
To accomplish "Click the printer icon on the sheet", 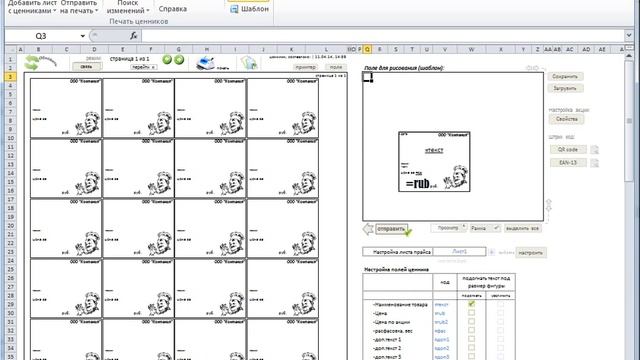I will click(x=206, y=63).
